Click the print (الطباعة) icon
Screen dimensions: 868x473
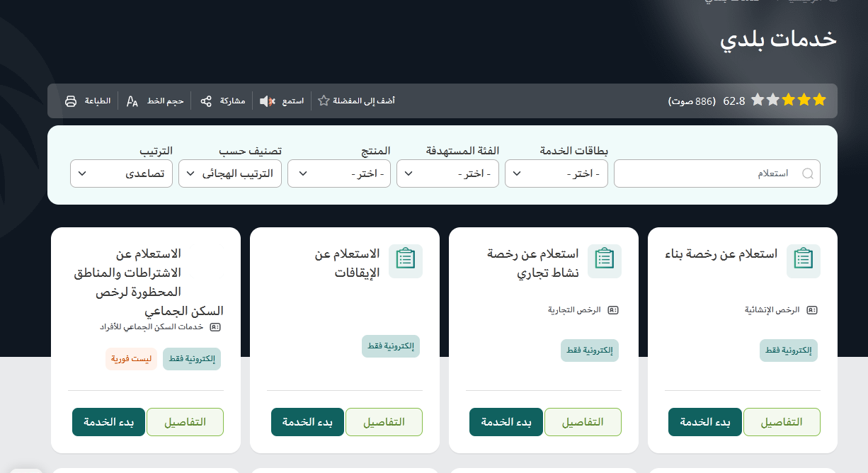point(71,101)
